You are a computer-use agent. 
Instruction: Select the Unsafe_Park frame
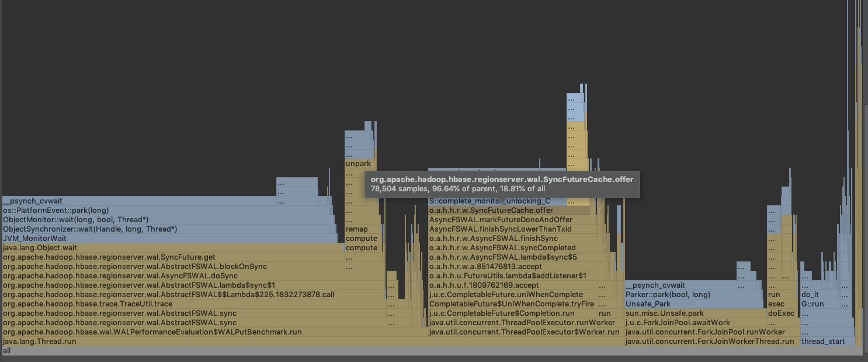coord(694,304)
